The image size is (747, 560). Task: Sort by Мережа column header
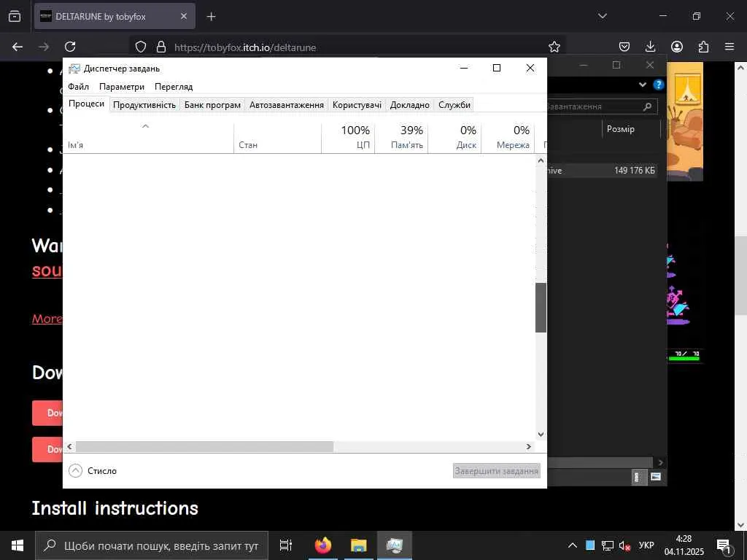click(508, 138)
